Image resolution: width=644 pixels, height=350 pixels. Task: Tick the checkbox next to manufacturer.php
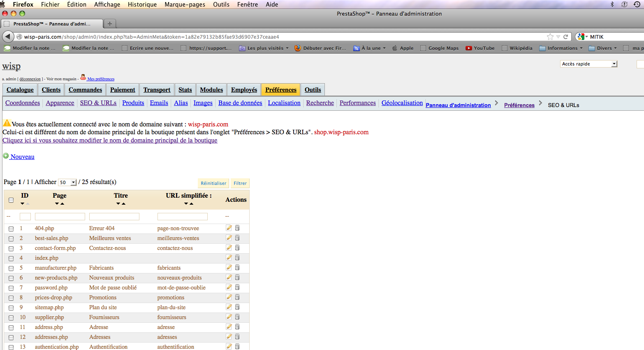[11, 268]
